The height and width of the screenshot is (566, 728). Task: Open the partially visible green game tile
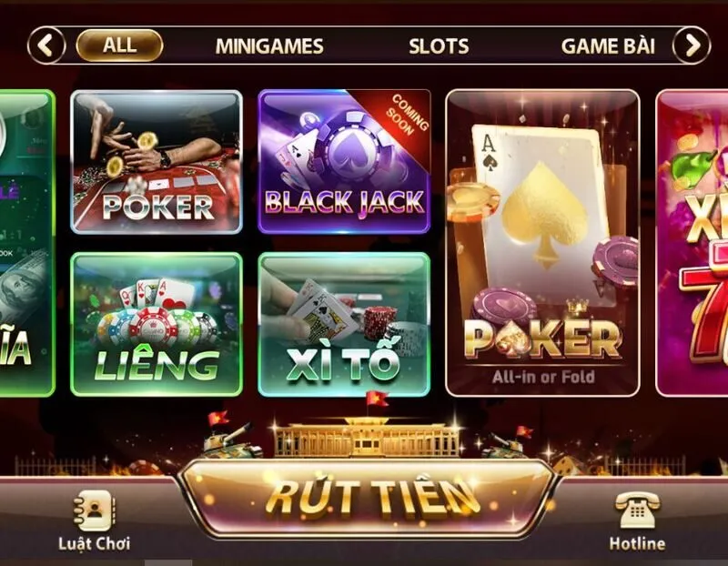[27, 243]
